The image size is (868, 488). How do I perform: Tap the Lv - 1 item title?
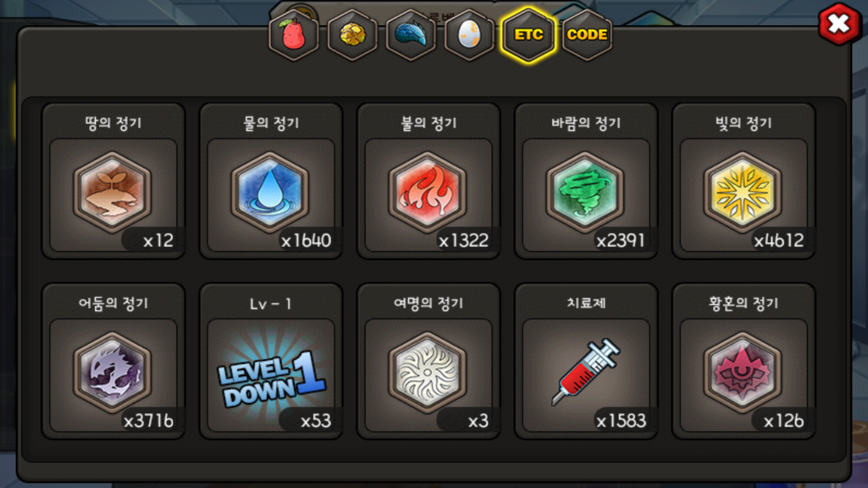[x=271, y=304]
